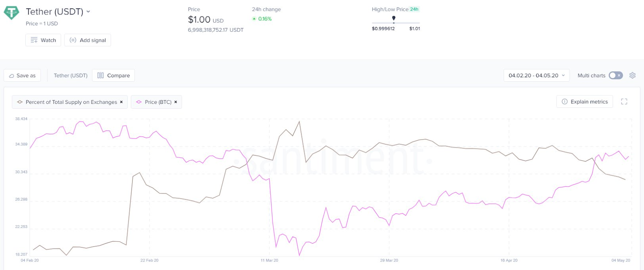
Task: Click the Watch button
Action: tap(43, 40)
